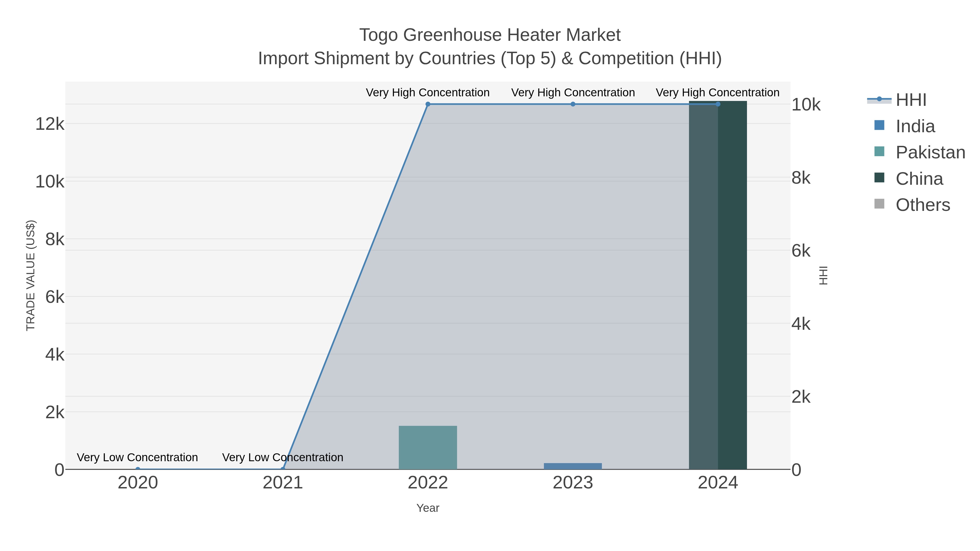Click the 8k left axis tick label
Screen dimensions: 980x551
pyautogui.click(x=55, y=239)
